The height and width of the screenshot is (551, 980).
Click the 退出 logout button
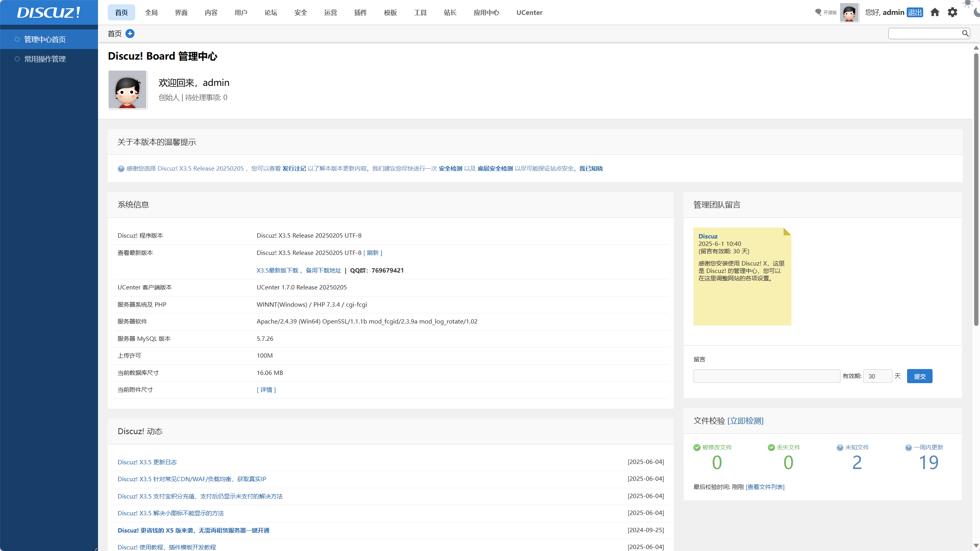[x=915, y=13]
